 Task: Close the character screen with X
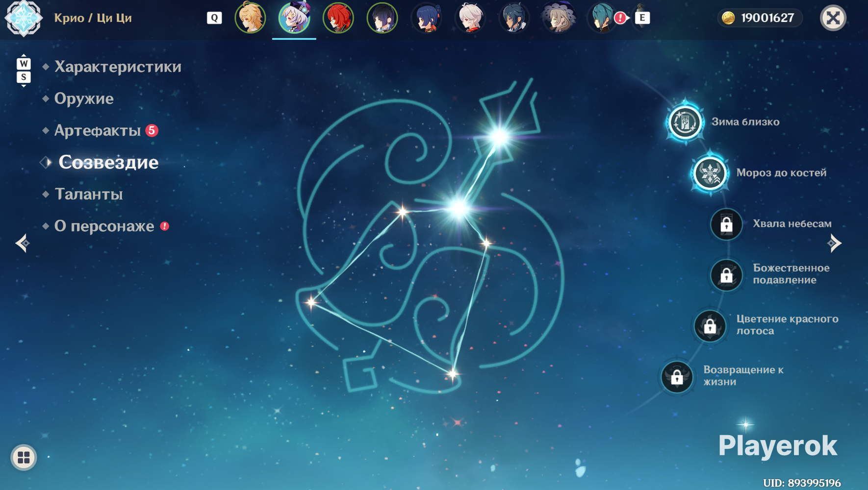[x=833, y=18]
